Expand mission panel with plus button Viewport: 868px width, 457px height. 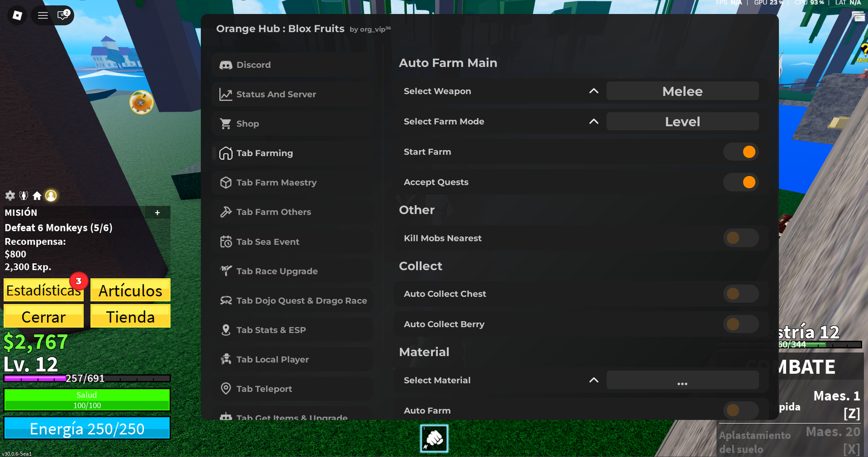tap(157, 213)
